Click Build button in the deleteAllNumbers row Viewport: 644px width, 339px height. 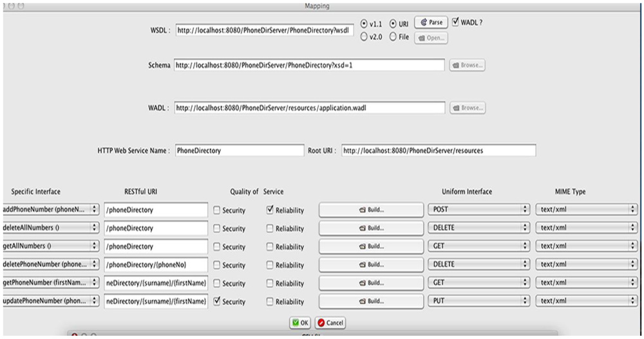click(x=371, y=228)
